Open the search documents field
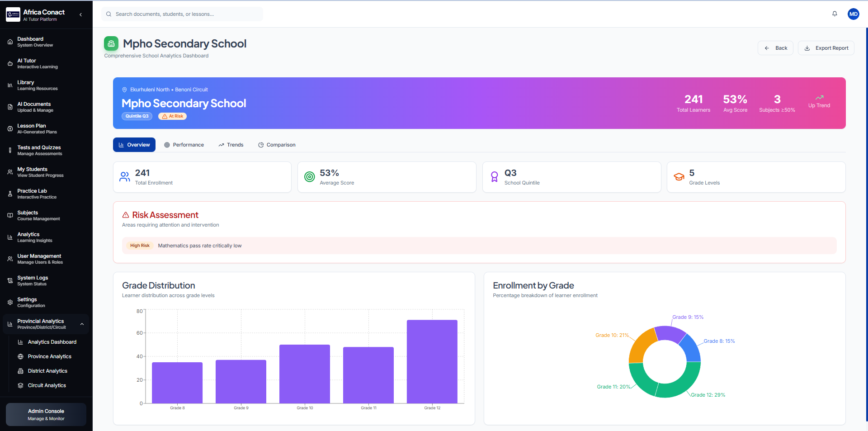This screenshot has height=431, width=868. point(181,14)
